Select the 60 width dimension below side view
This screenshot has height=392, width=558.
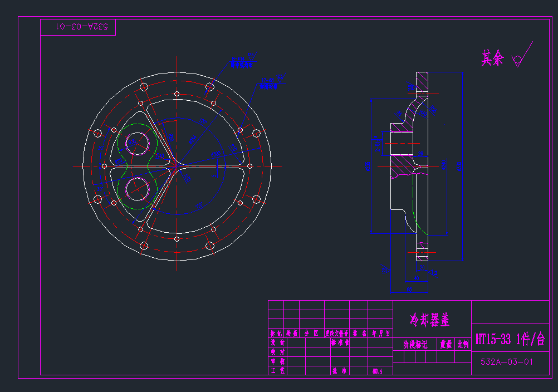click(409, 289)
